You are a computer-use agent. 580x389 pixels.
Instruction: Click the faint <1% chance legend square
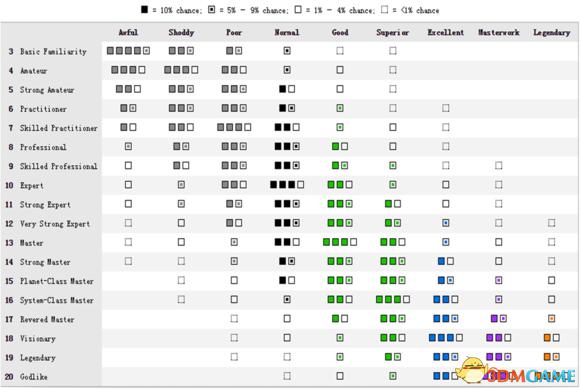pyautogui.click(x=385, y=9)
